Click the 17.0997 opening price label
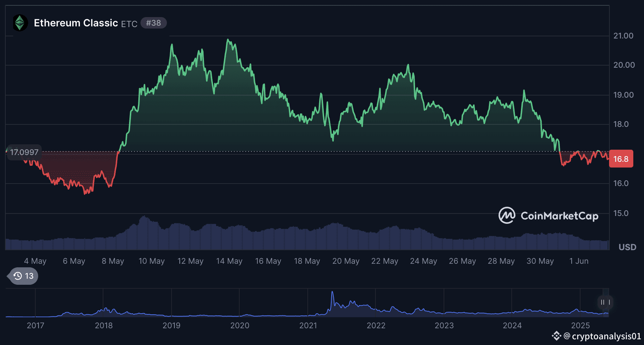The width and height of the screenshot is (644, 345). 24,152
